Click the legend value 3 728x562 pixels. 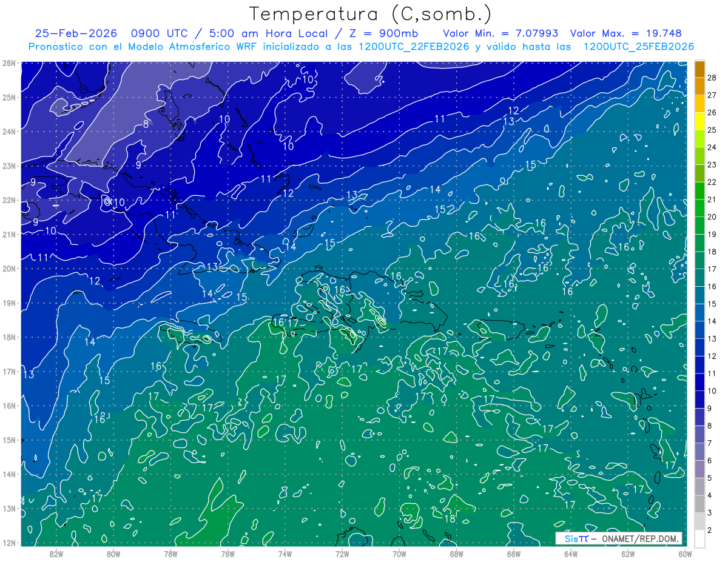710,513
